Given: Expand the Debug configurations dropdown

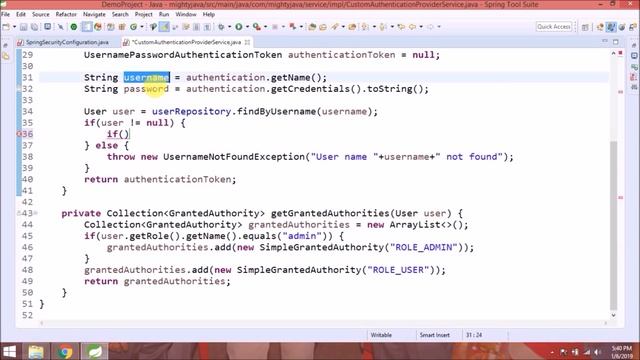Looking at the screenshot, I should coord(229,27).
